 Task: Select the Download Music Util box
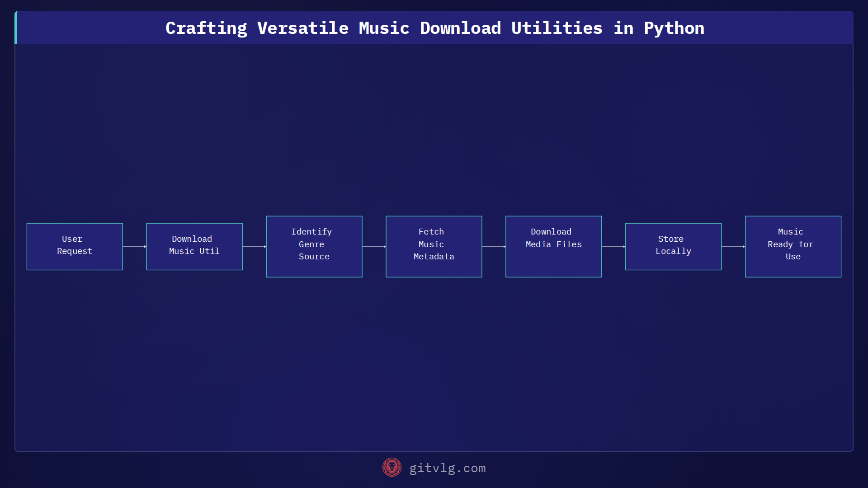point(194,247)
